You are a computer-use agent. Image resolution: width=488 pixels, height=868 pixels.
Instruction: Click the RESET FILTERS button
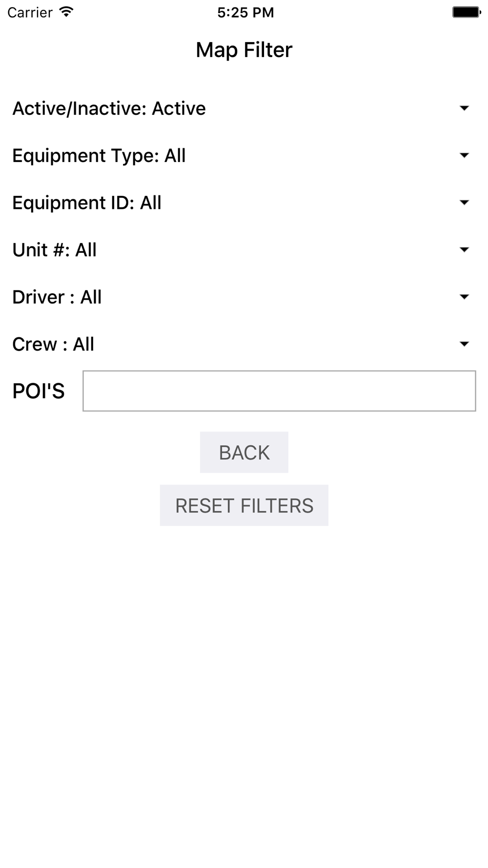click(x=244, y=505)
